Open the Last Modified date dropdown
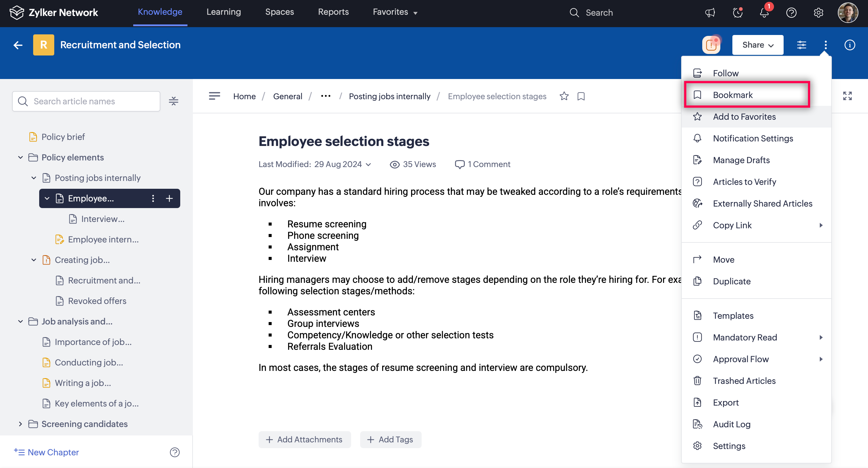The image size is (868, 468). point(368,165)
